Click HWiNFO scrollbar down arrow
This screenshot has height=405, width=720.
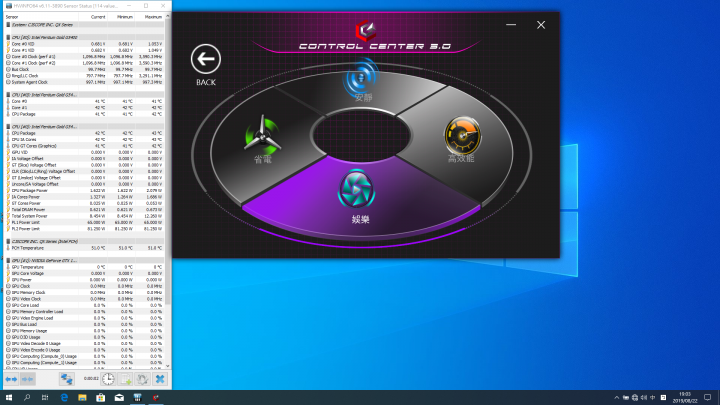168,366
